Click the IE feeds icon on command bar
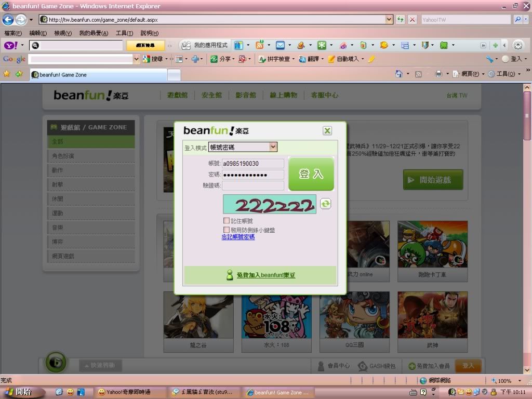532x399 pixels. [419, 74]
